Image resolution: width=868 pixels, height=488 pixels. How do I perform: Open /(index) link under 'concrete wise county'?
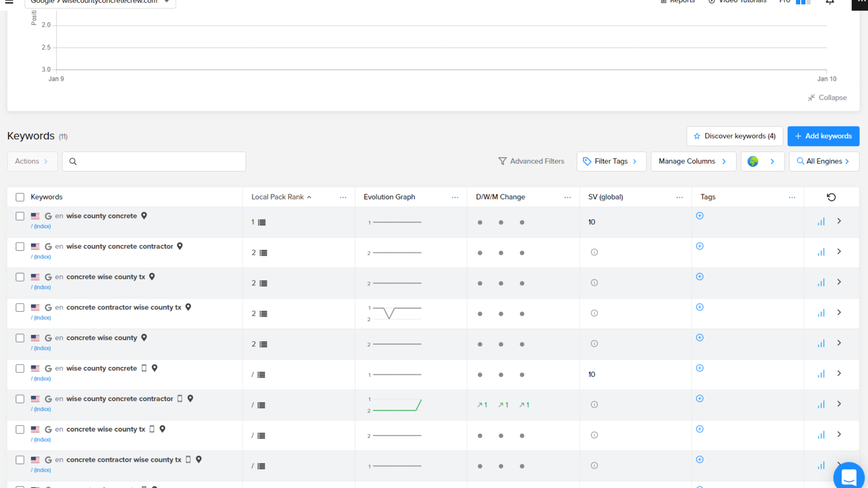(41, 348)
